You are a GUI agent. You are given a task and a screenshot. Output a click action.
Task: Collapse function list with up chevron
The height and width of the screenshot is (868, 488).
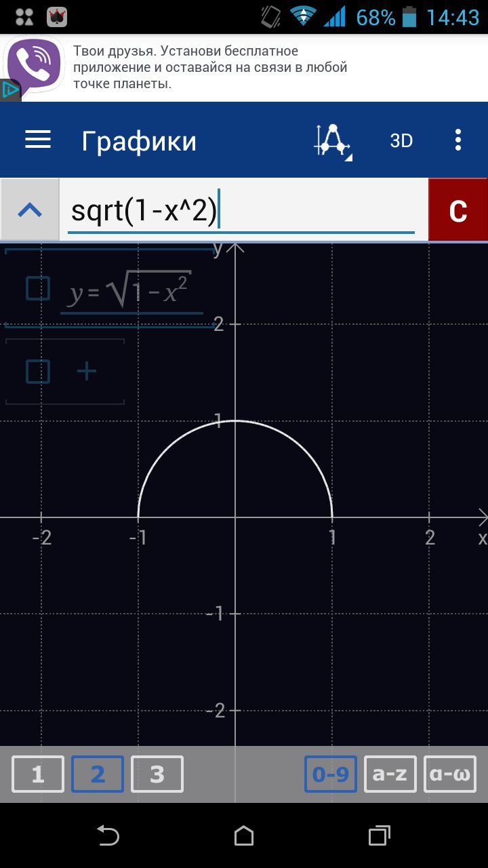coord(30,210)
